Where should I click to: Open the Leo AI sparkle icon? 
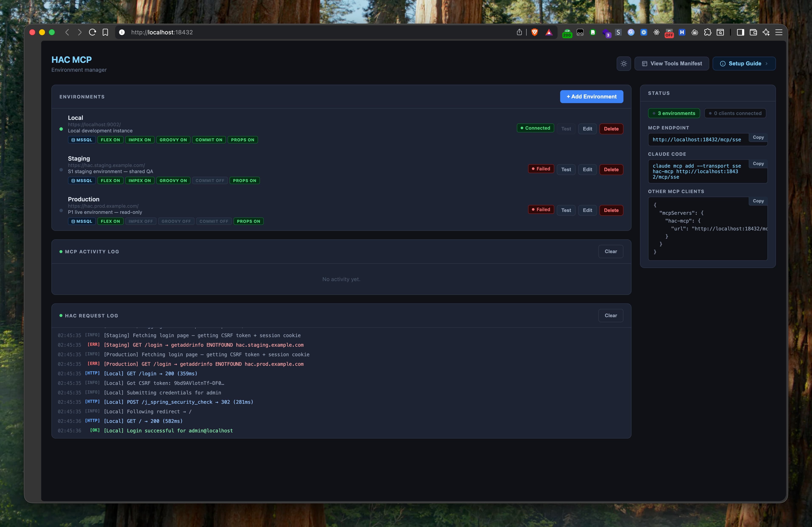point(766,32)
